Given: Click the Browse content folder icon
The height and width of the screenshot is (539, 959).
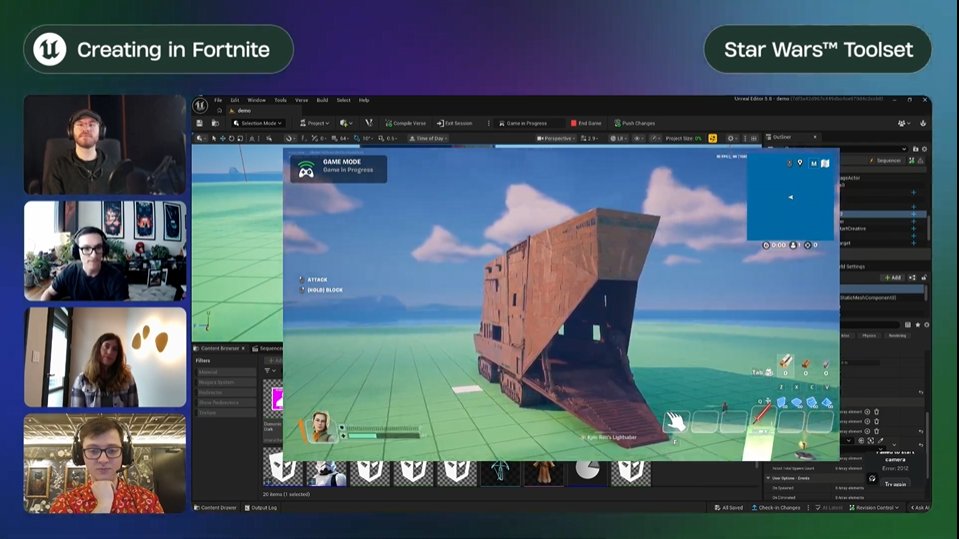Looking at the screenshot, I should [215, 123].
